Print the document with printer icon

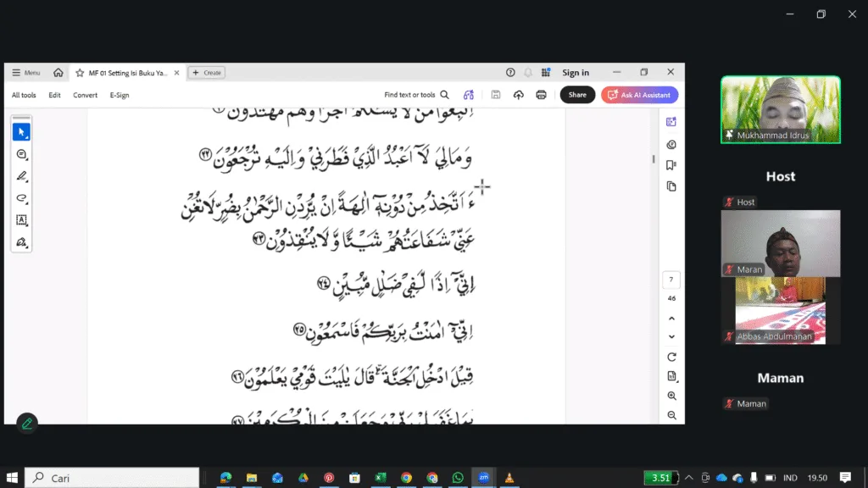point(541,95)
